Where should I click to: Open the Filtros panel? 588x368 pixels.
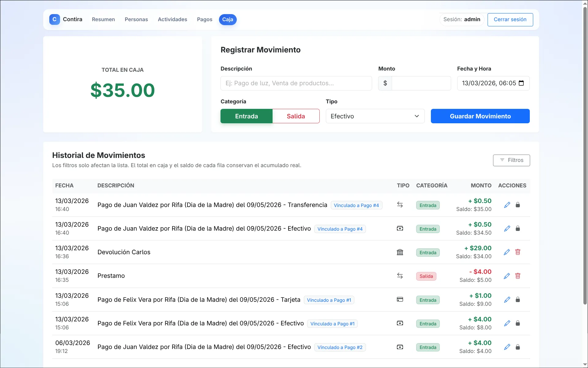[x=511, y=160]
